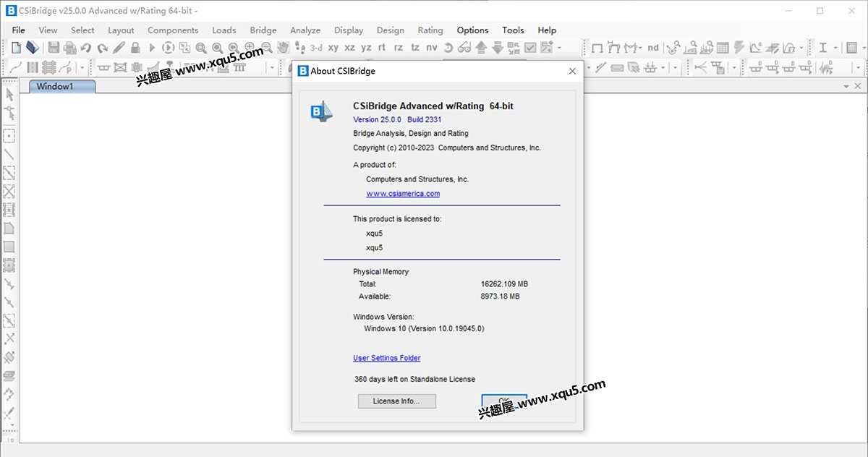Viewport: 868px width, 457px height.
Task: Click the I-section frame property icon
Action: [823, 48]
